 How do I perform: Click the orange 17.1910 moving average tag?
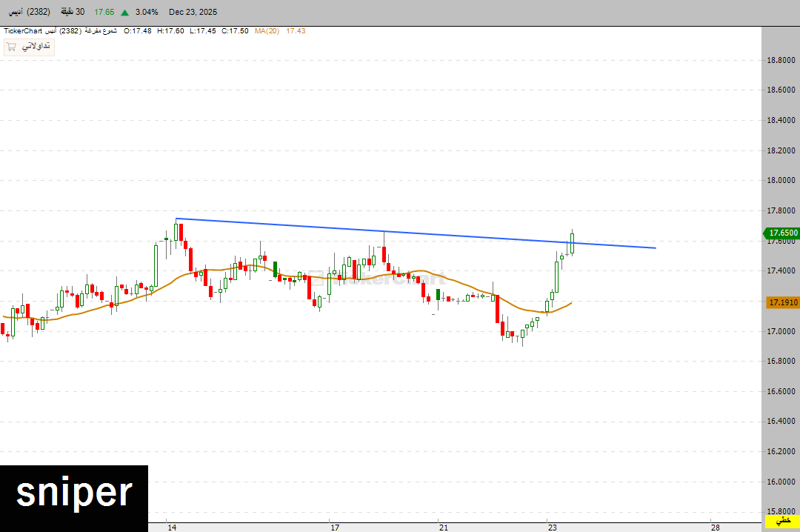point(783,302)
